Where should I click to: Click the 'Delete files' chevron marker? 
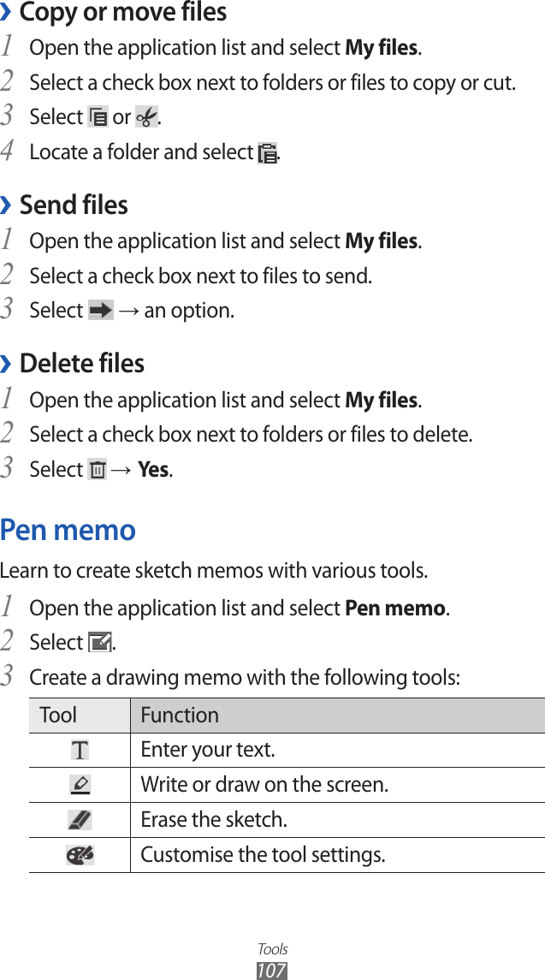(x=6, y=364)
